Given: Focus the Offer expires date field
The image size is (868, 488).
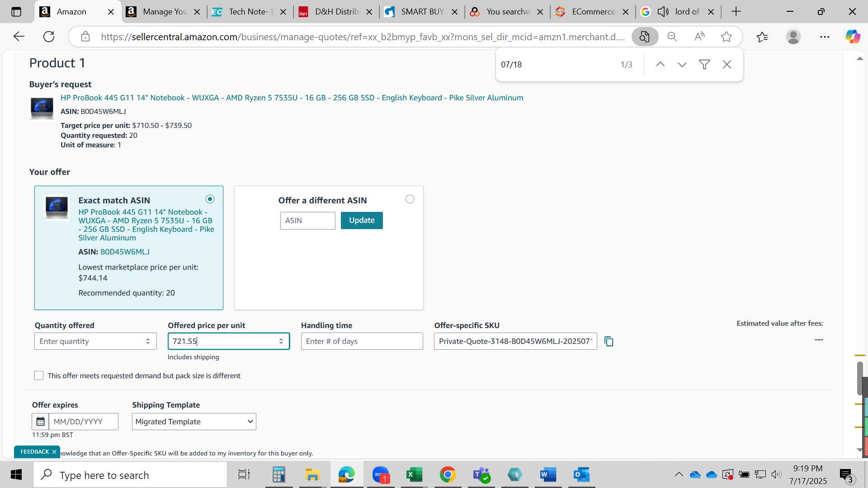Looking at the screenshot, I should point(84,422).
